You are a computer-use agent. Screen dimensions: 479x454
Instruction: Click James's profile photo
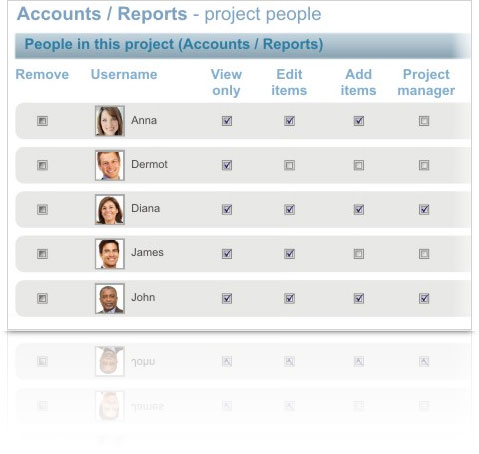(110, 254)
